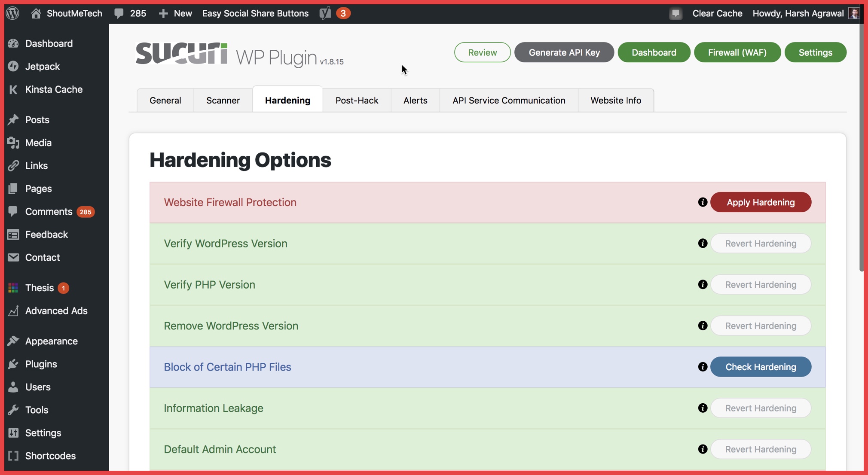The width and height of the screenshot is (868, 475).
Task: Open the Alerts tab
Action: (x=415, y=100)
